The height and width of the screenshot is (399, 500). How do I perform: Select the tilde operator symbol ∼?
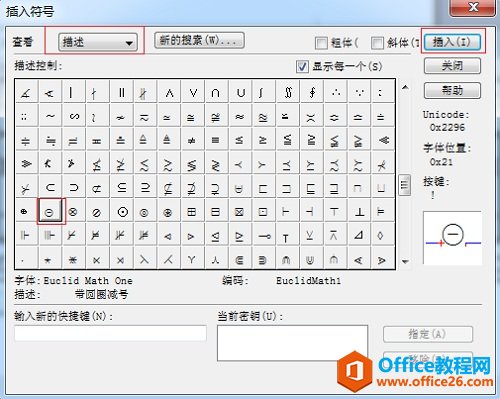50,116
